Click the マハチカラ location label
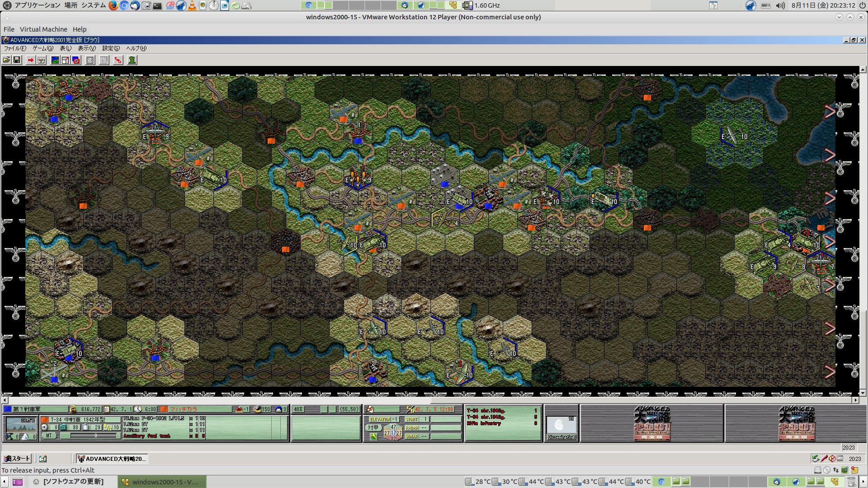This screenshot has width=868, height=488. point(184,409)
